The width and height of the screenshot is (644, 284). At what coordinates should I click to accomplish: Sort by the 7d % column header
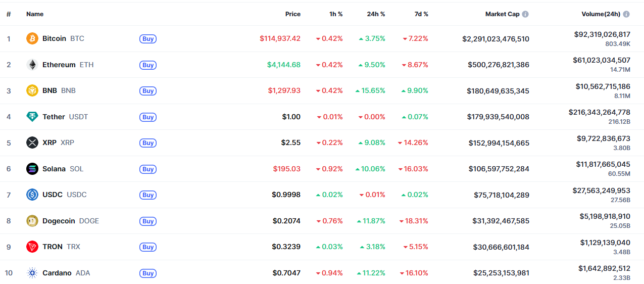tap(420, 14)
